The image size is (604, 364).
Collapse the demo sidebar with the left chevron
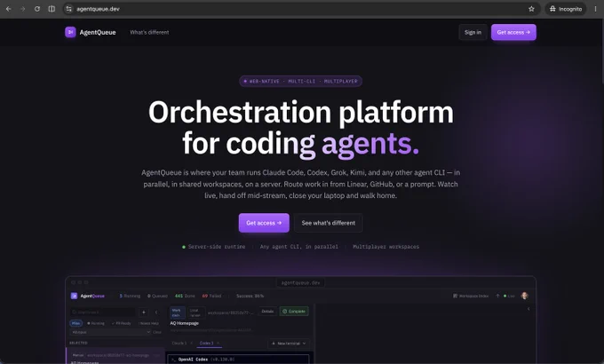(x=156, y=313)
